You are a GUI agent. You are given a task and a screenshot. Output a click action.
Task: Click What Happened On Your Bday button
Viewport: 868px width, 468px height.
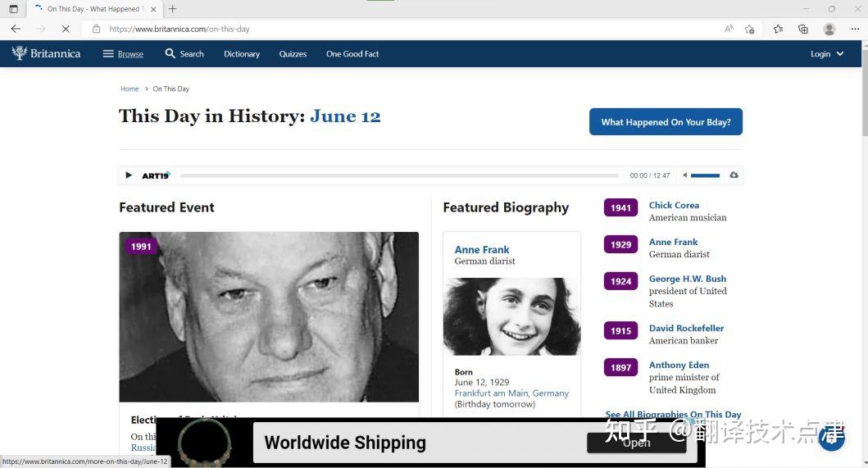tap(666, 122)
